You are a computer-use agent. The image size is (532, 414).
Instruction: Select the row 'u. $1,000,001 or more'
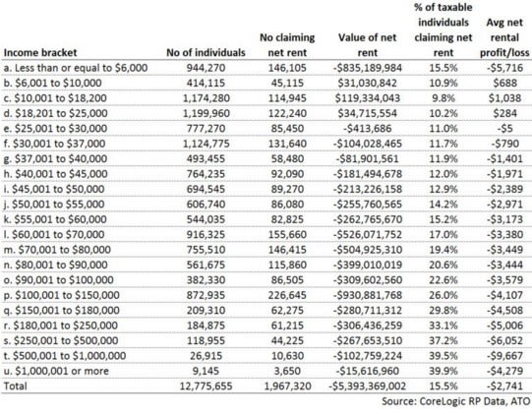(x=266, y=371)
